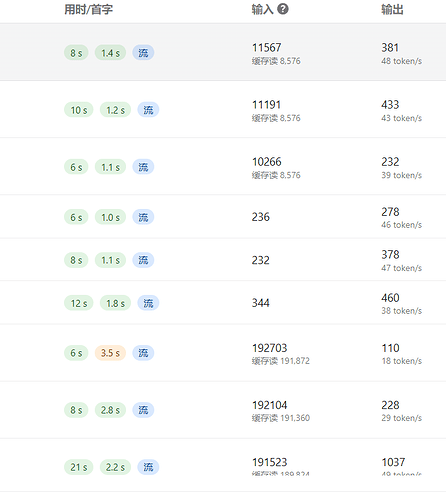Select the 1.4 s first-token tag
Screen dimensions: 446x500
(x=110, y=53)
